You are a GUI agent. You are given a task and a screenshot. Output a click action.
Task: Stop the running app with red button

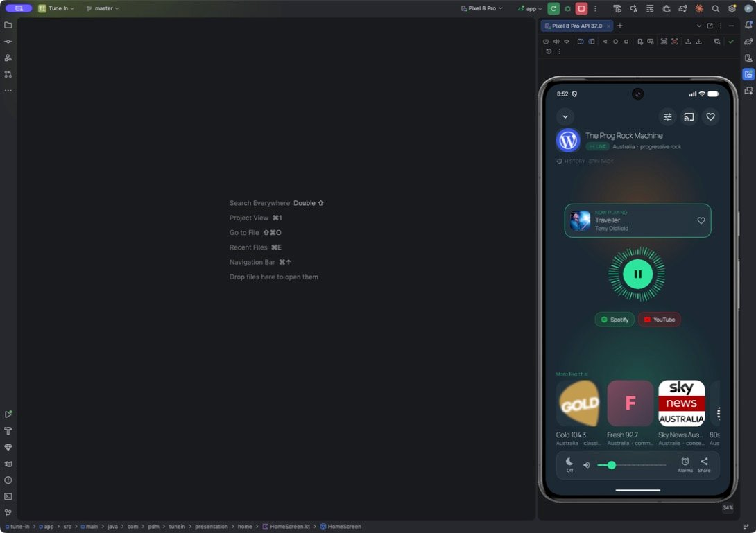[x=581, y=8]
